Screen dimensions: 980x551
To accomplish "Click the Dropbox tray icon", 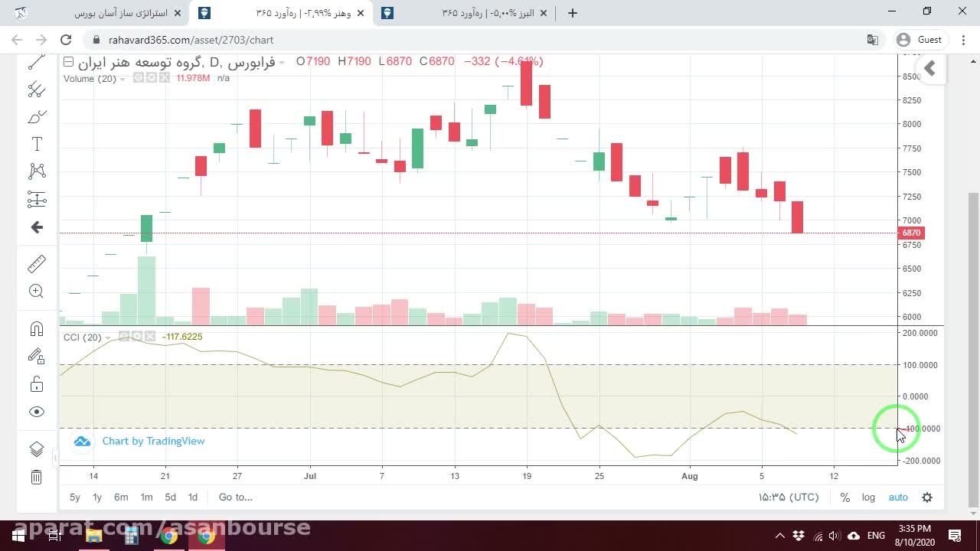I will click(x=799, y=536).
